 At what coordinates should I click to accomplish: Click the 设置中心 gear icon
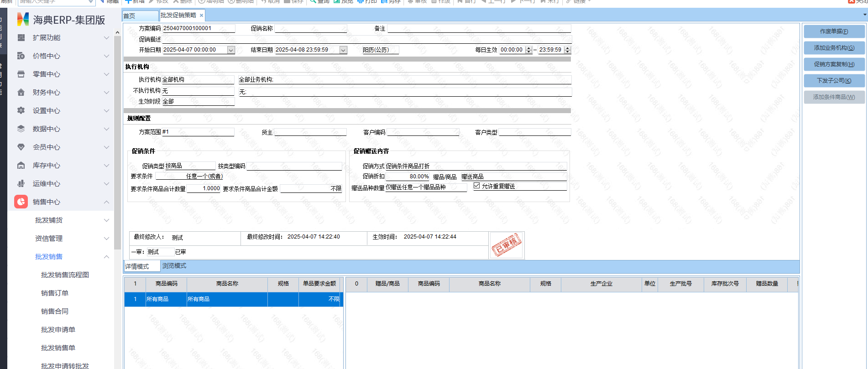pyautogui.click(x=21, y=111)
